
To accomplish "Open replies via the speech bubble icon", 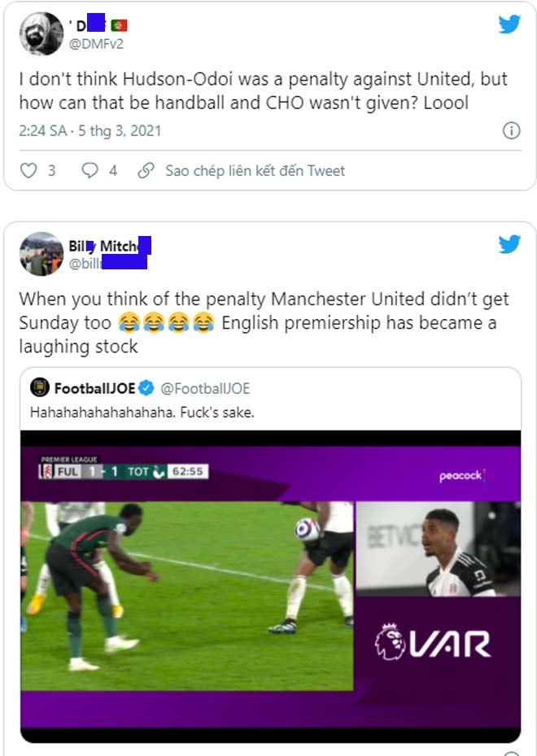I will (x=90, y=171).
